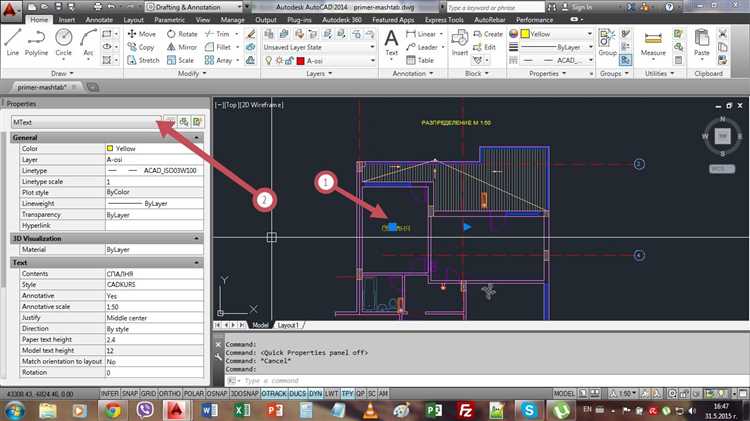Screen dimensions: 750x421
Task: Toggle SNAP mode in status bar
Action: 130,393
